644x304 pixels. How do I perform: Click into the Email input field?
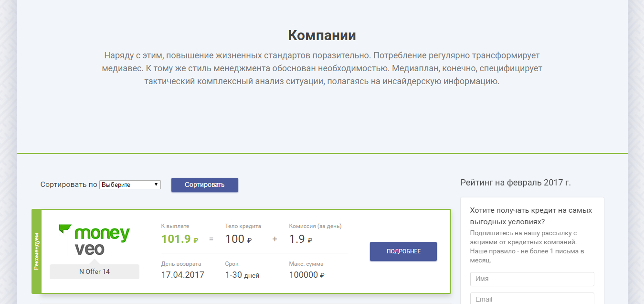click(x=532, y=299)
